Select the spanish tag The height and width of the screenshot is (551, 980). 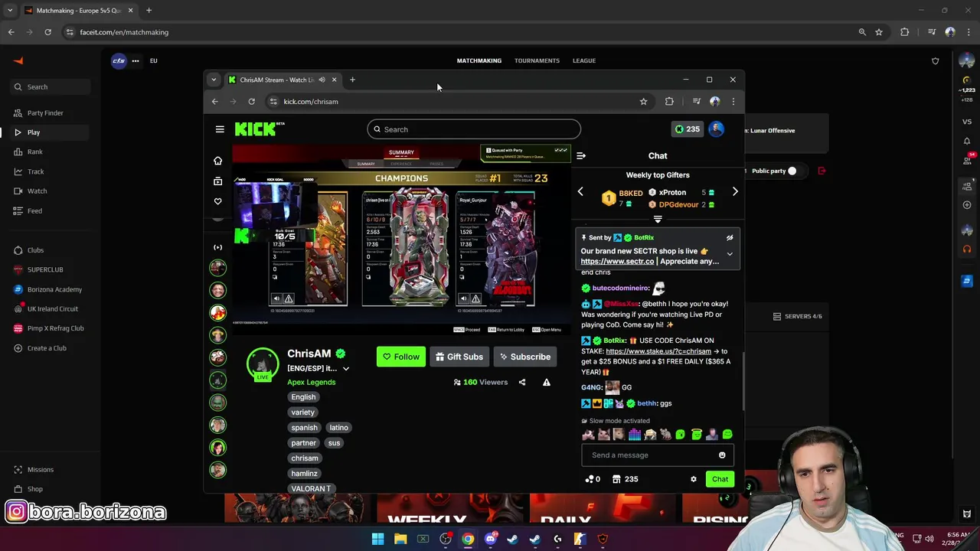(x=304, y=428)
